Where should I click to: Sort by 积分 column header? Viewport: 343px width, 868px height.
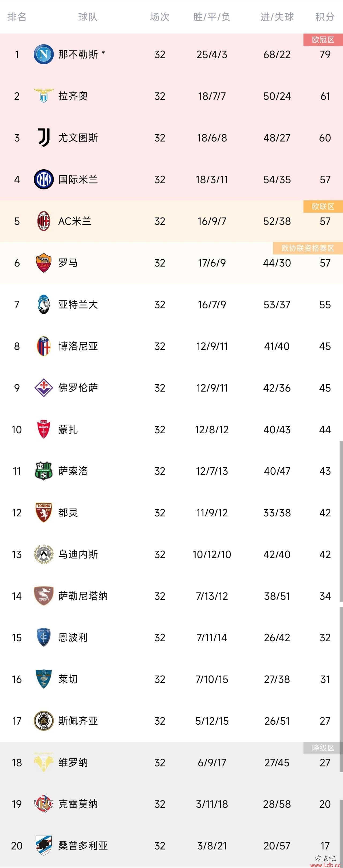[x=325, y=17]
